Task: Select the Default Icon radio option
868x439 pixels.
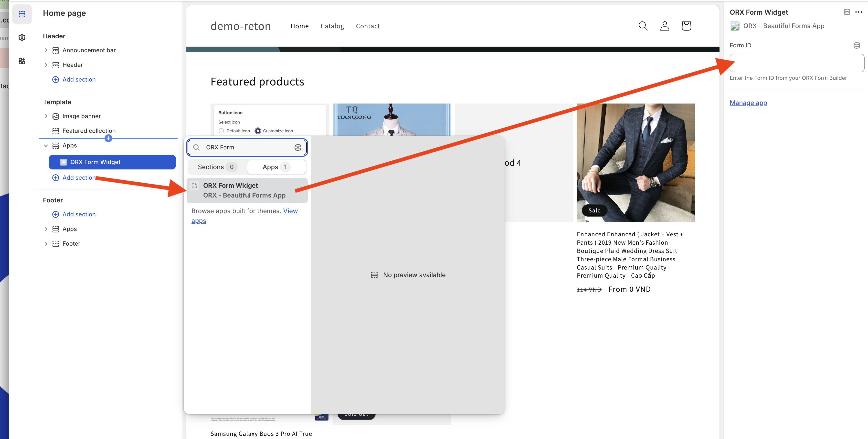Action: click(221, 131)
